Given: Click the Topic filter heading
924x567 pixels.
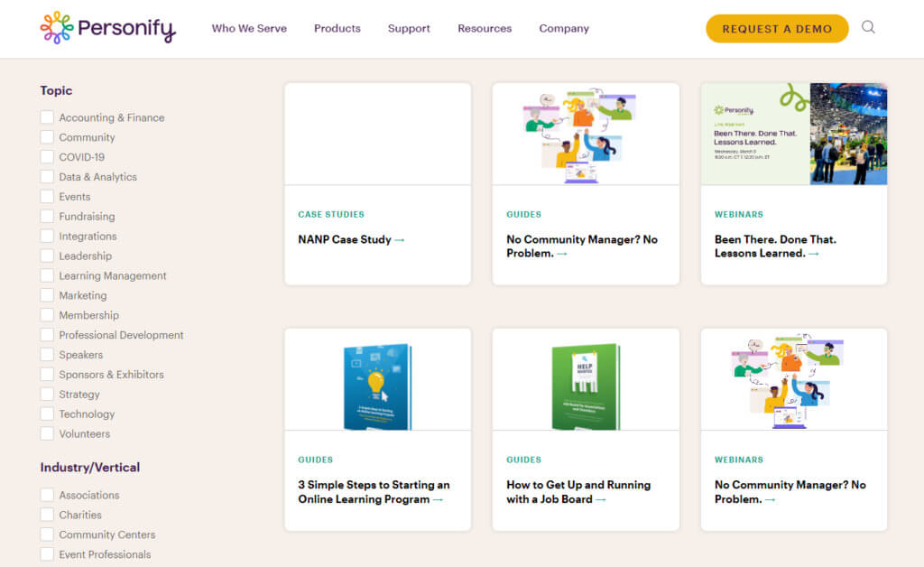Looking at the screenshot, I should (56, 91).
